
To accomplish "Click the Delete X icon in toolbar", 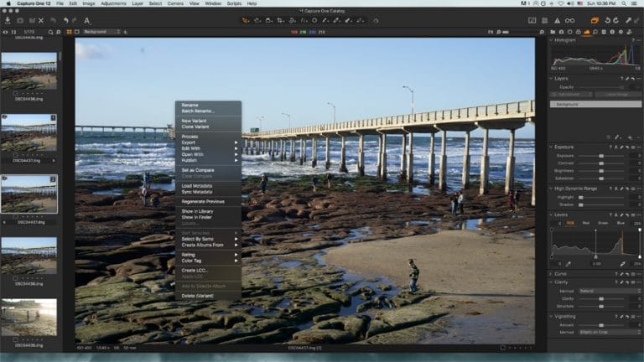I will click(x=41, y=20).
